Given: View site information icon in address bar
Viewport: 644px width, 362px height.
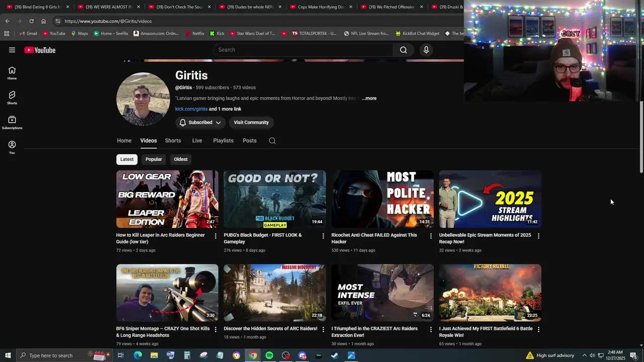Looking at the screenshot, I should coord(58,21).
